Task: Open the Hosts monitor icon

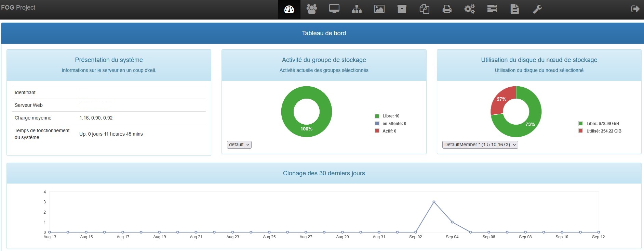Action: pyautogui.click(x=334, y=9)
